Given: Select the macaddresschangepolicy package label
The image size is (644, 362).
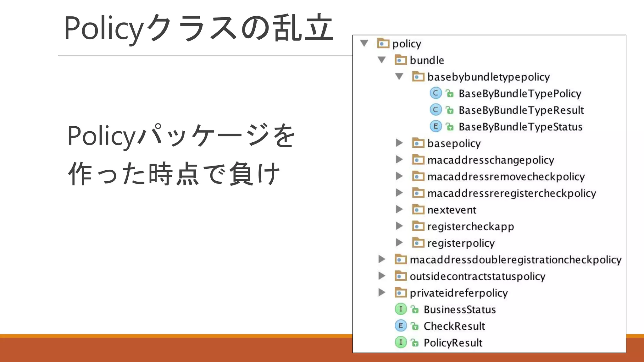Looking at the screenshot, I should tap(491, 160).
